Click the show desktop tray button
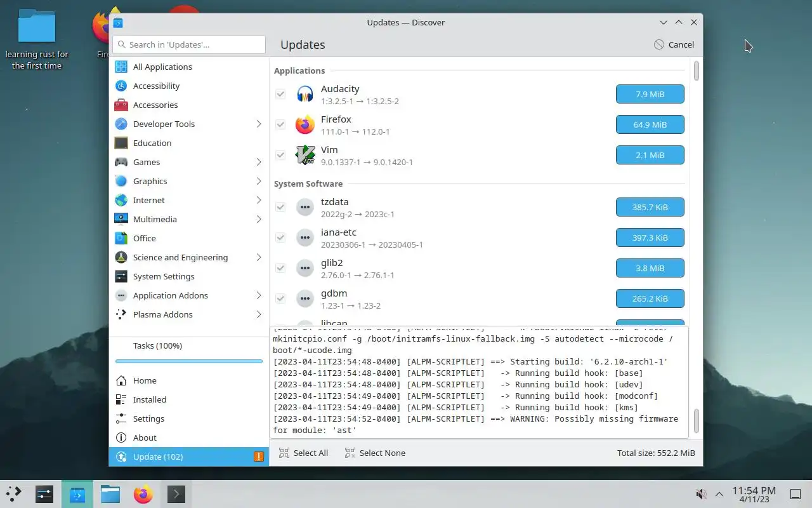 point(795,494)
